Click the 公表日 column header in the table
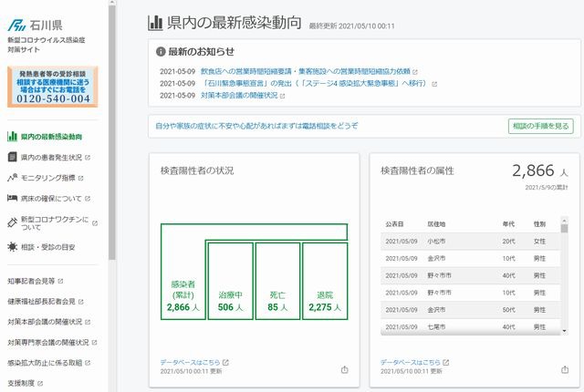Image resolution: width=584 pixels, height=392 pixels. [395, 223]
